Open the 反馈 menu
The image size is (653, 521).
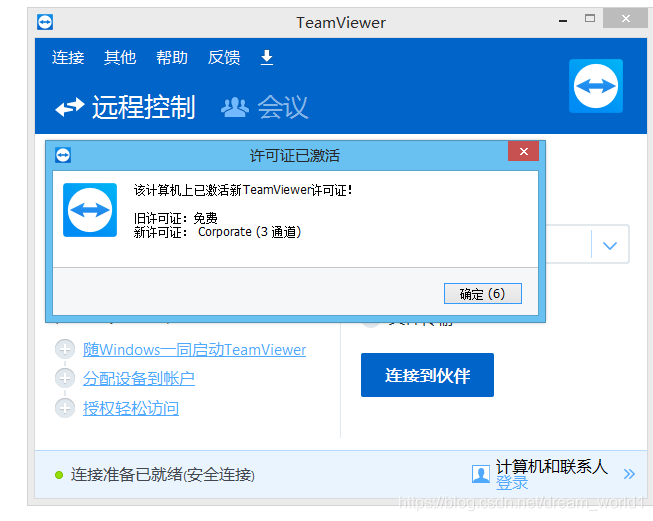point(224,57)
